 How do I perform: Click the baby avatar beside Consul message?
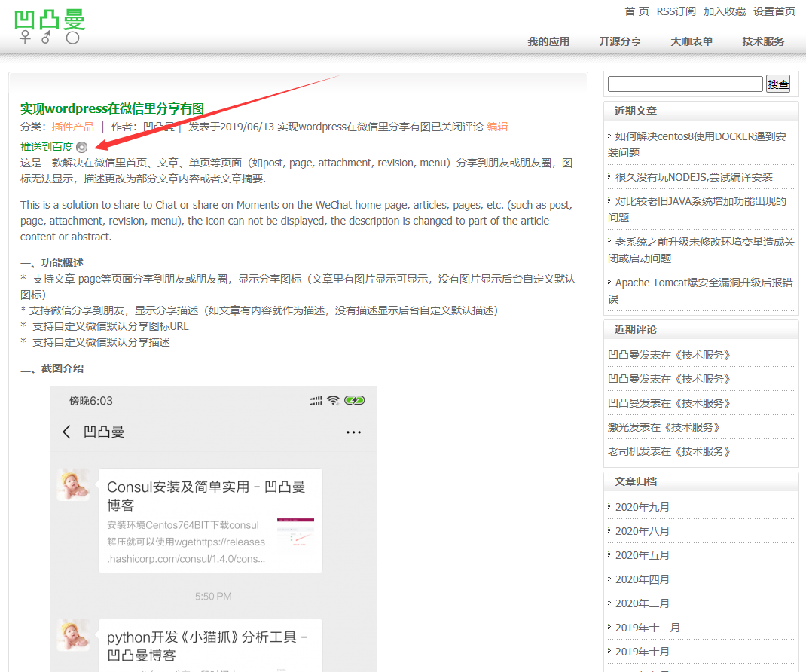(74, 484)
